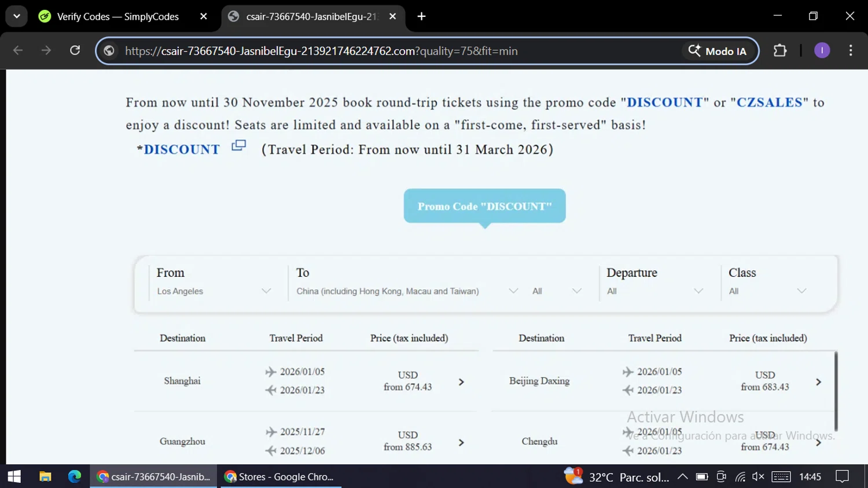Click muted volume tray icon

(x=758, y=476)
